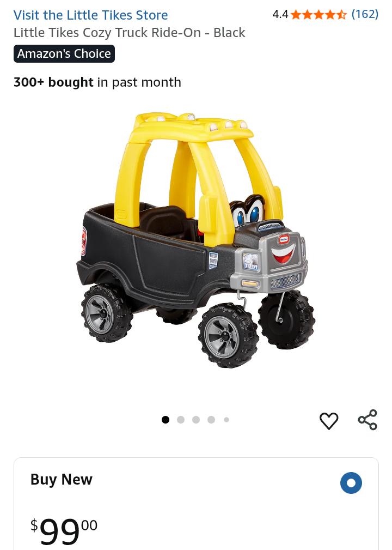Go to first image carousel dot
The width and height of the screenshot is (392, 550).
pyautogui.click(x=166, y=420)
